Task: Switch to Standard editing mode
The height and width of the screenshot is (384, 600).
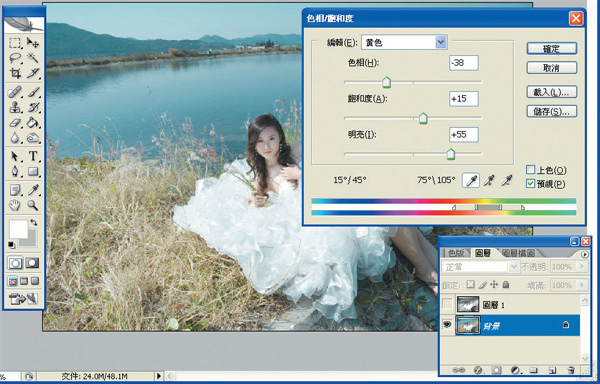Action: point(16,263)
